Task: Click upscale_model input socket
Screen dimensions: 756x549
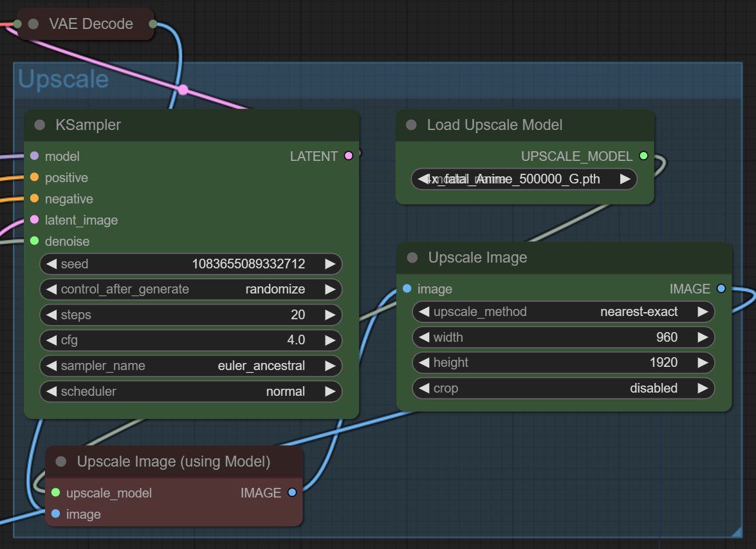Action: coord(55,492)
